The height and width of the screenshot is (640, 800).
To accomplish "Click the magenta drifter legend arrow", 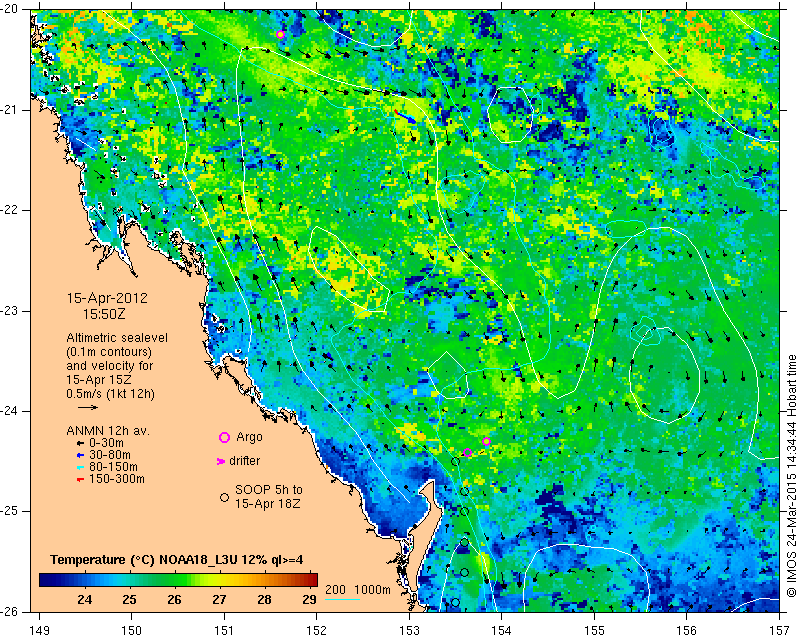I will click(221, 461).
